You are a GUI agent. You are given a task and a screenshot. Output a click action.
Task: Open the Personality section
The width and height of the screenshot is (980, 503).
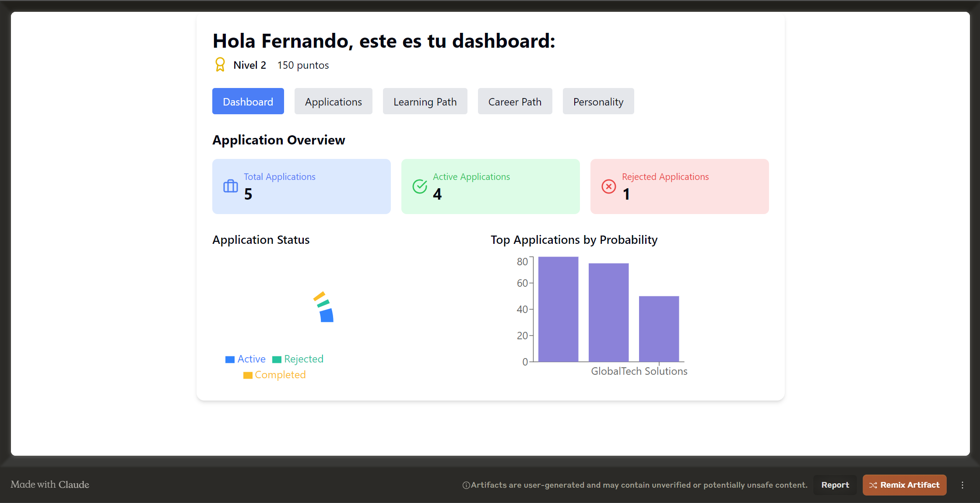point(598,102)
